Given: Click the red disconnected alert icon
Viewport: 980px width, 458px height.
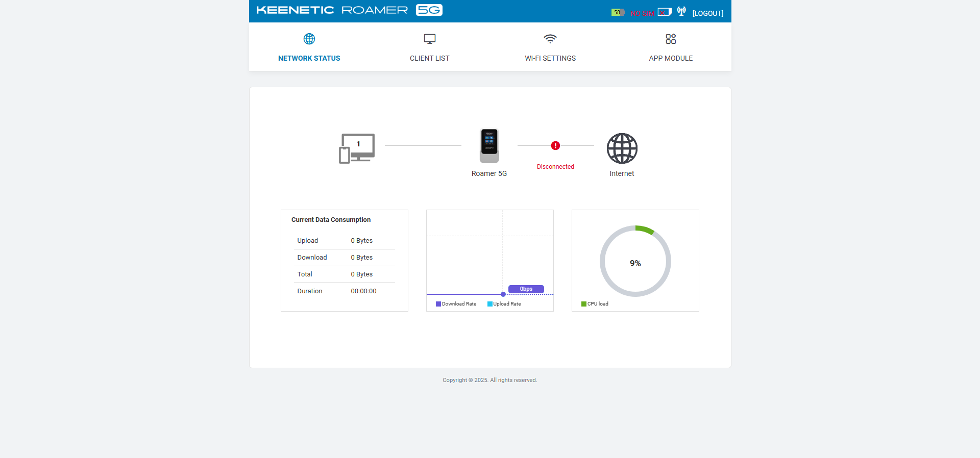Looking at the screenshot, I should [555, 146].
